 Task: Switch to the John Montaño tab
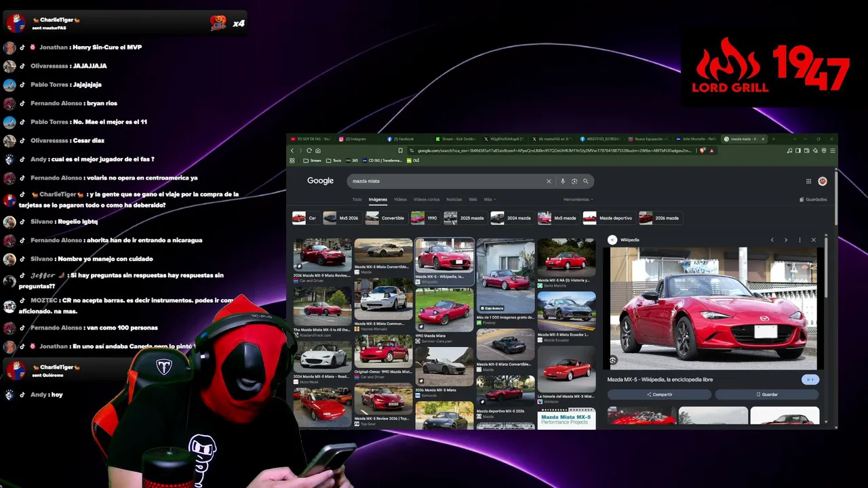696,139
